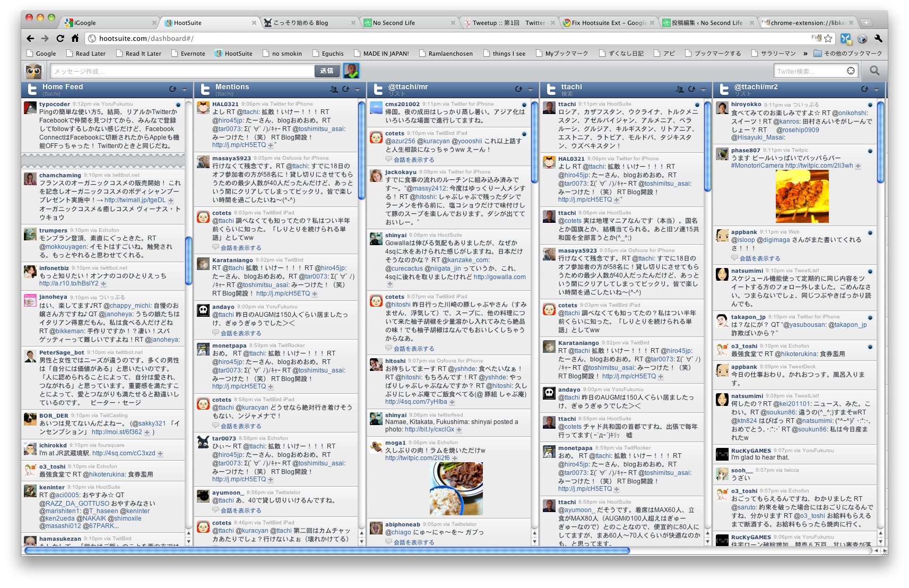
Task: Refresh the Mentions column
Action: coord(345,89)
